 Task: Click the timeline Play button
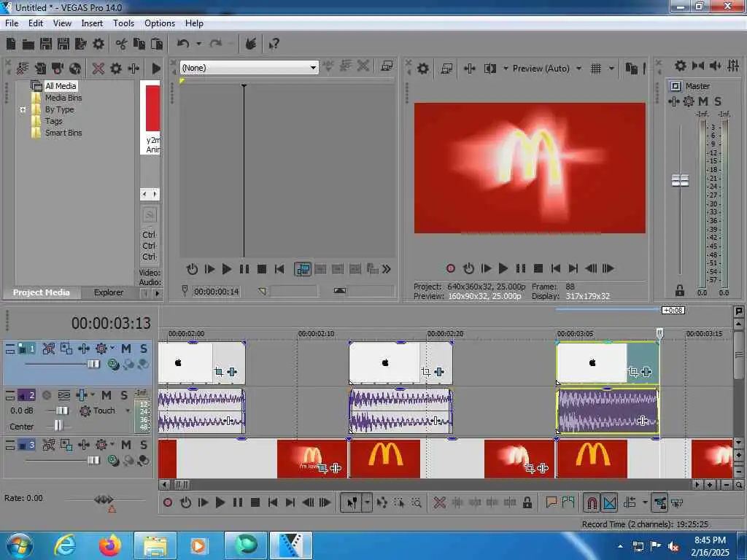tap(220, 502)
